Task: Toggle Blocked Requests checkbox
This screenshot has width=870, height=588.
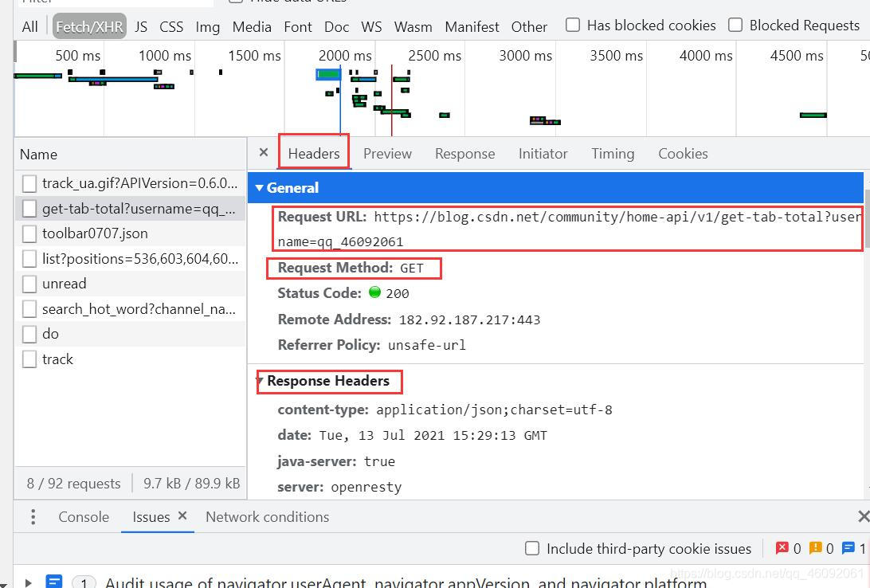Action: 735,25
